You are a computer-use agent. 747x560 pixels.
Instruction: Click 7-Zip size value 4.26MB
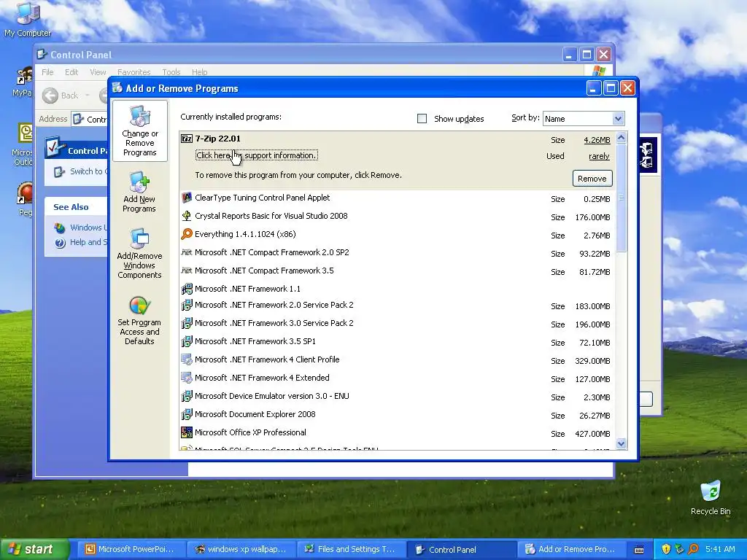[597, 140]
